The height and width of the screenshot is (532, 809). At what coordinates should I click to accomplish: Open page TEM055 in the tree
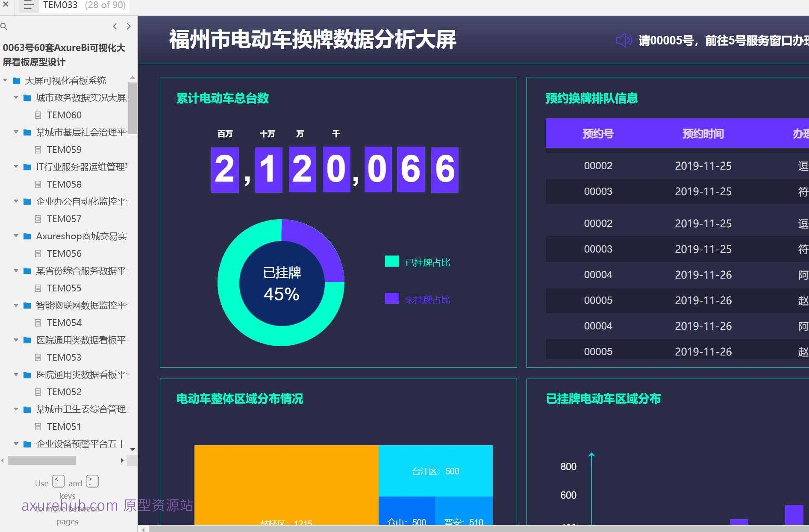pyautogui.click(x=64, y=288)
